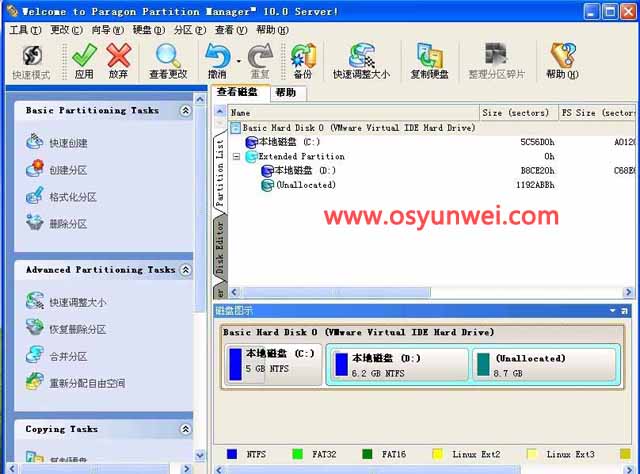Viewport: 640px width, 474px height.
Task: Select the D: 6.2 GB NTFS disk block
Action: (398, 365)
